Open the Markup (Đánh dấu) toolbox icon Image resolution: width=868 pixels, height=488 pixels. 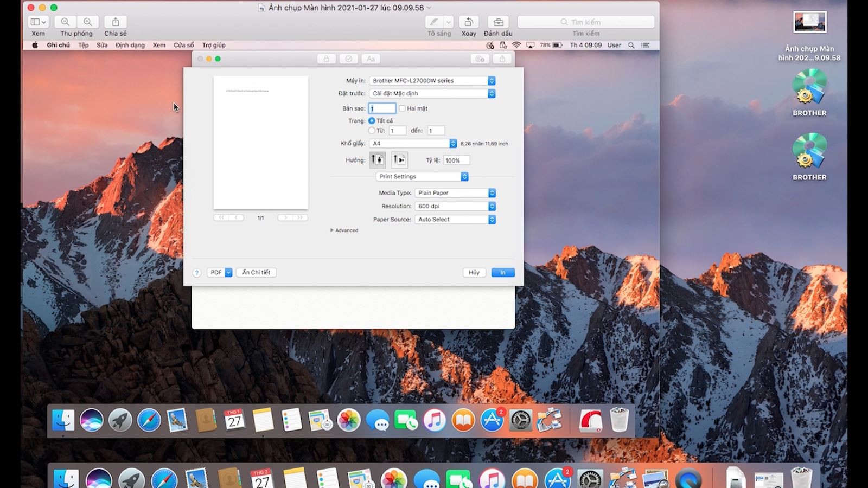498,22
